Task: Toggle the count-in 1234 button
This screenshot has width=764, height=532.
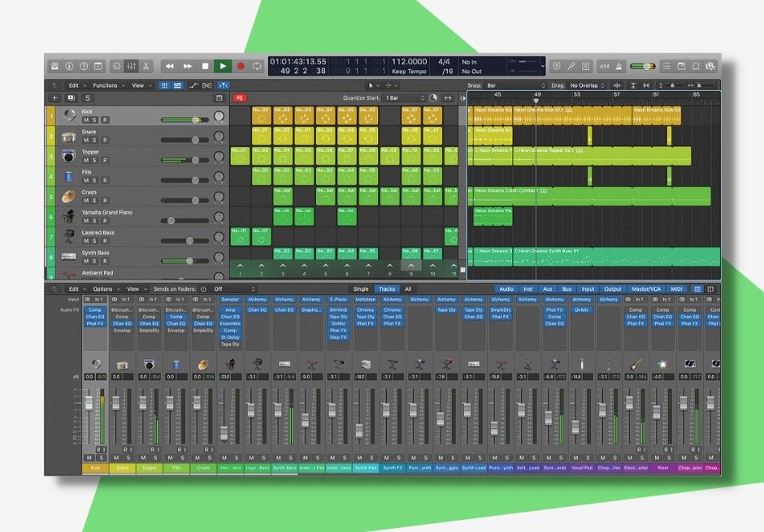Action: [x=605, y=66]
